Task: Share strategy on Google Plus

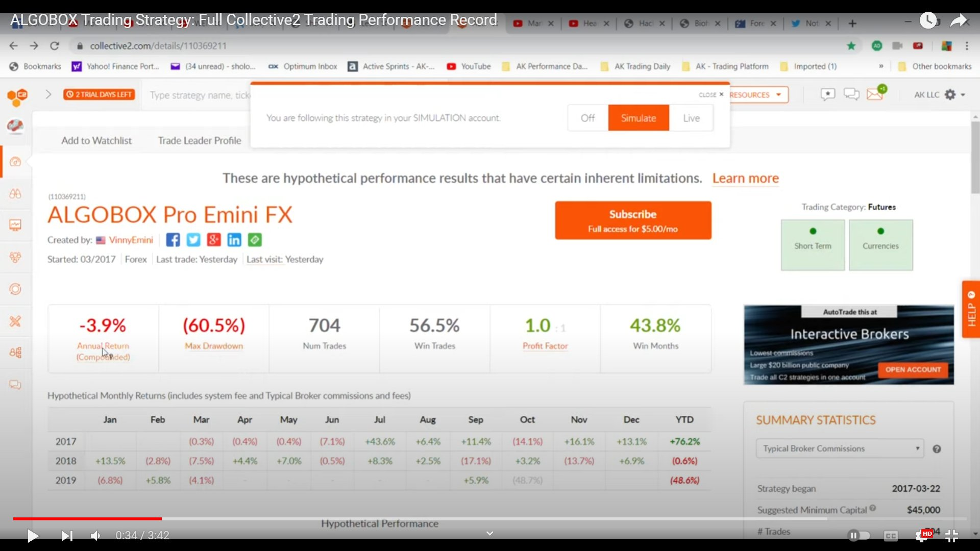Action: [214, 240]
